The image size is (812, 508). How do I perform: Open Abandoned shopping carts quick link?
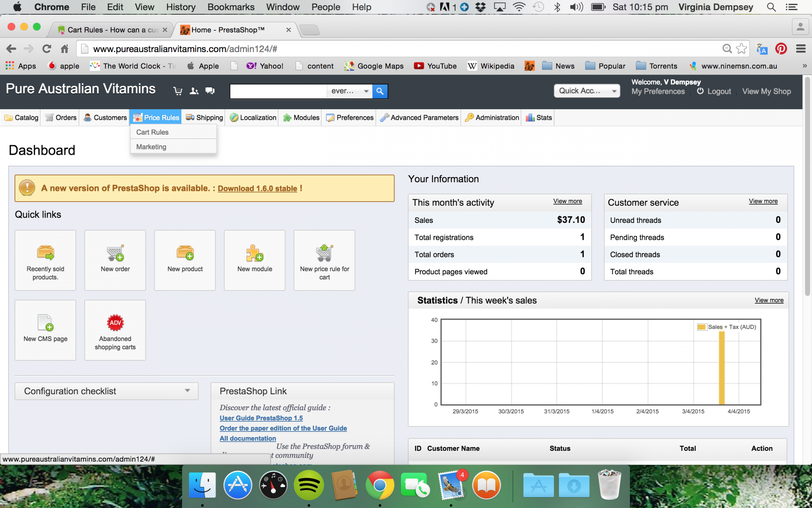coord(115,330)
